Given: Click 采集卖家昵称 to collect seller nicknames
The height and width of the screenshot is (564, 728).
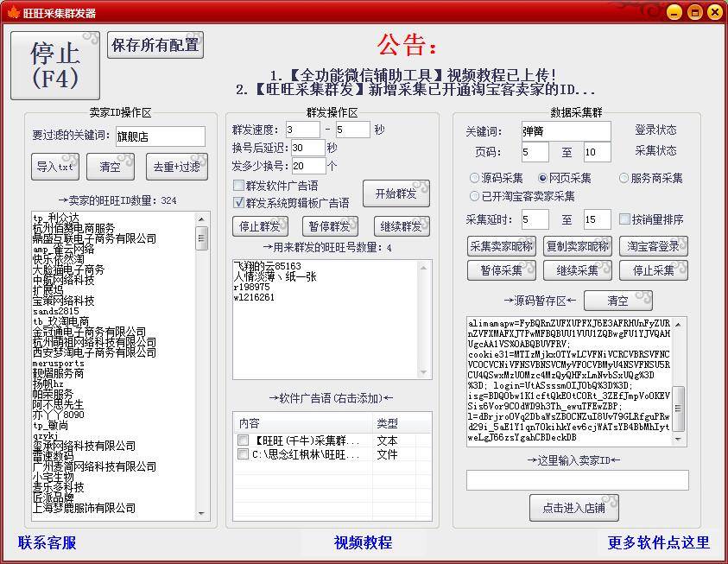Looking at the screenshot, I should pos(502,246).
